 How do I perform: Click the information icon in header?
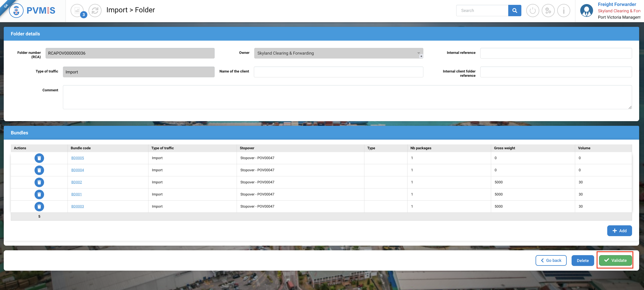coord(564,10)
